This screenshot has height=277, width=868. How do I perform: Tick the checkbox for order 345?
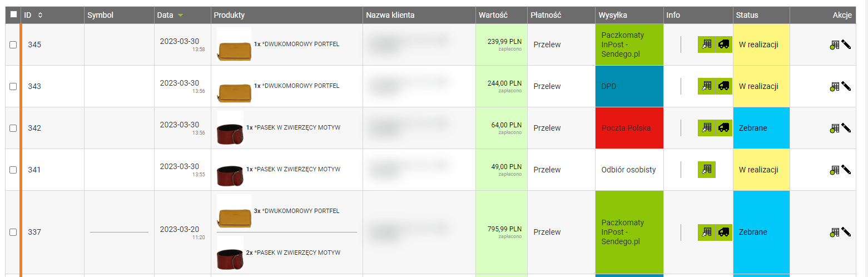(13, 44)
